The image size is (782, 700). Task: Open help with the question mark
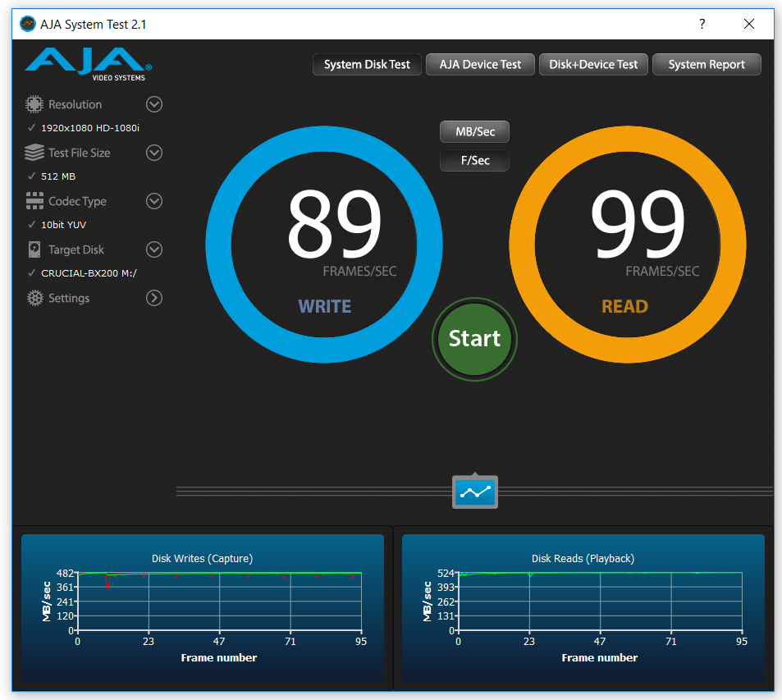tap(702, 24)
